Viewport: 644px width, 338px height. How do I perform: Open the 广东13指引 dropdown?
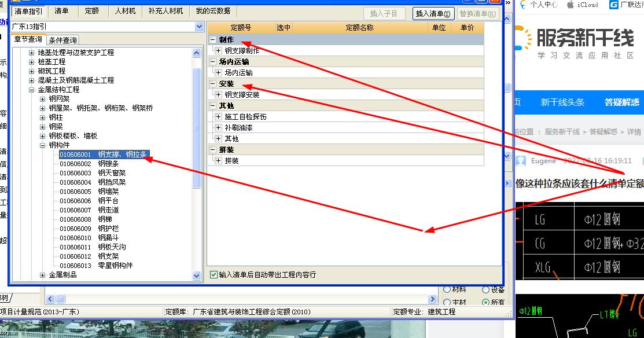199,27
